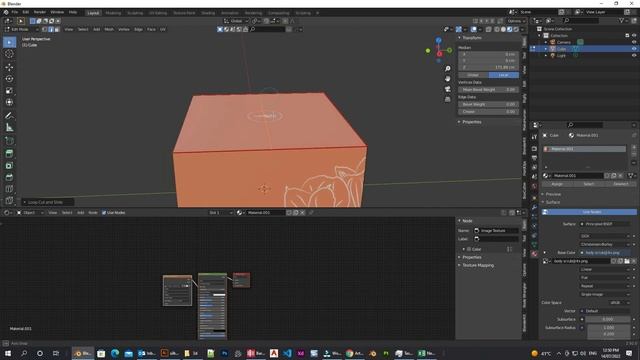
Task: Switch perspective/orthographic grid icon in viewport
Action: click(448, 99)
